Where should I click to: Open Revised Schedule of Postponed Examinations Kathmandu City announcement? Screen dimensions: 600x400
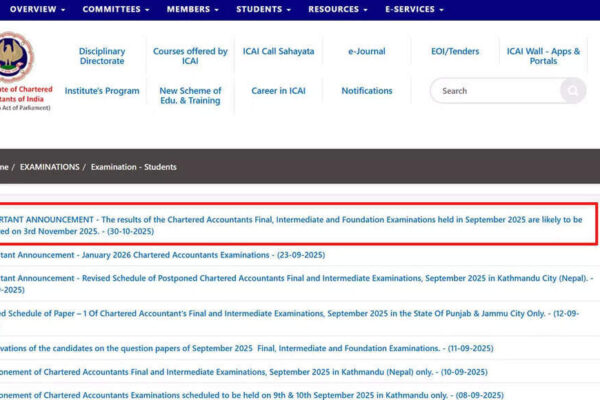(297, 284)
